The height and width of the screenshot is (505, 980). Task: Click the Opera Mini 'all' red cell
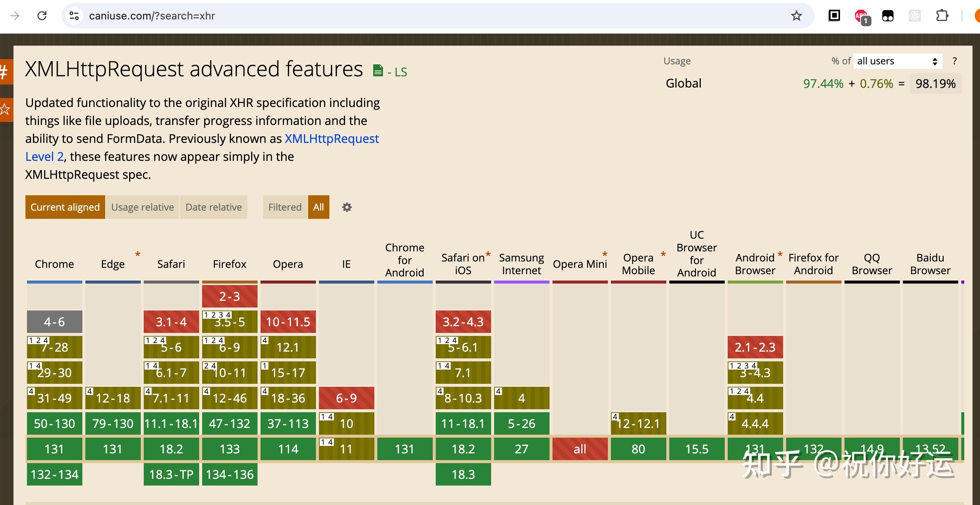[x=580, y=449]
